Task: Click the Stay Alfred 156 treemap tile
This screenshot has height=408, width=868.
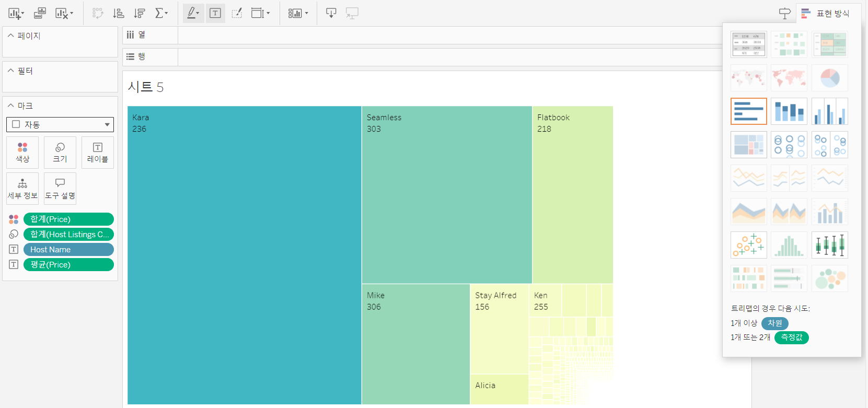Action: coord(500,329)
